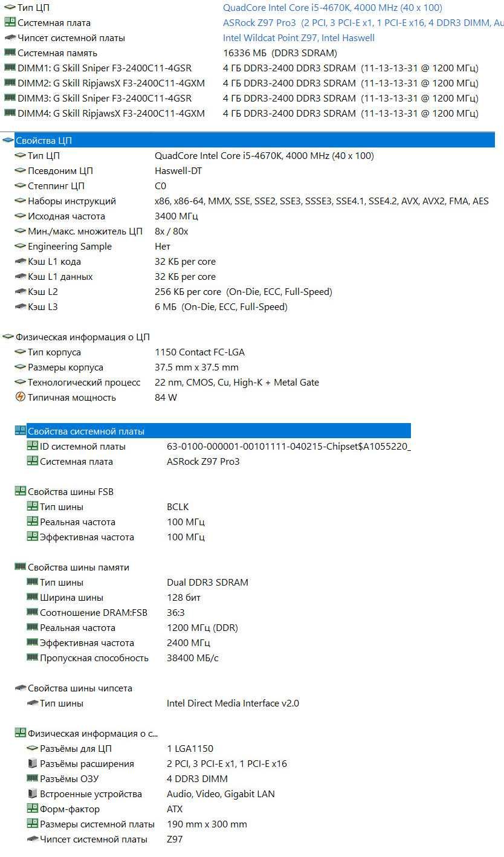Click icon beside 'Исходная частота'

tap(20, 216)
